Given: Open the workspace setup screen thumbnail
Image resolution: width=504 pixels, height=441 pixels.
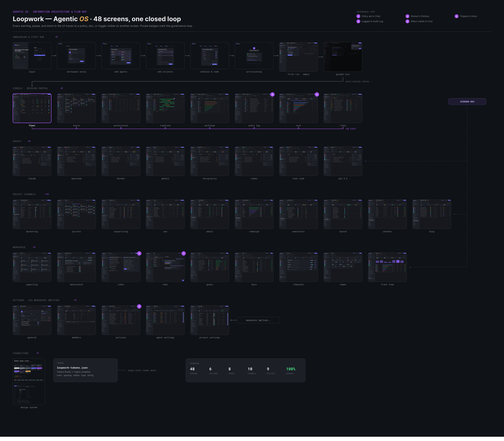Looking at the screenshot, I should coord(76,56).
